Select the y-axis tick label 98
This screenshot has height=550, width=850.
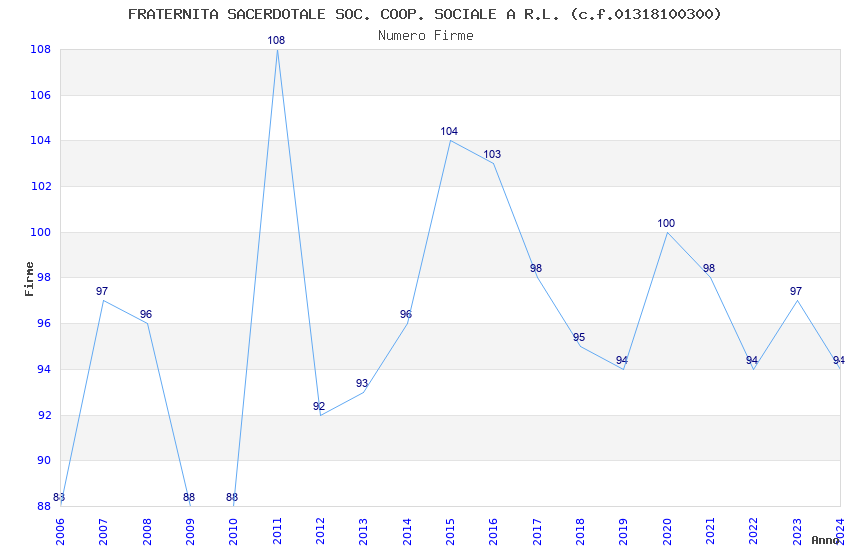tap(43, 277)
